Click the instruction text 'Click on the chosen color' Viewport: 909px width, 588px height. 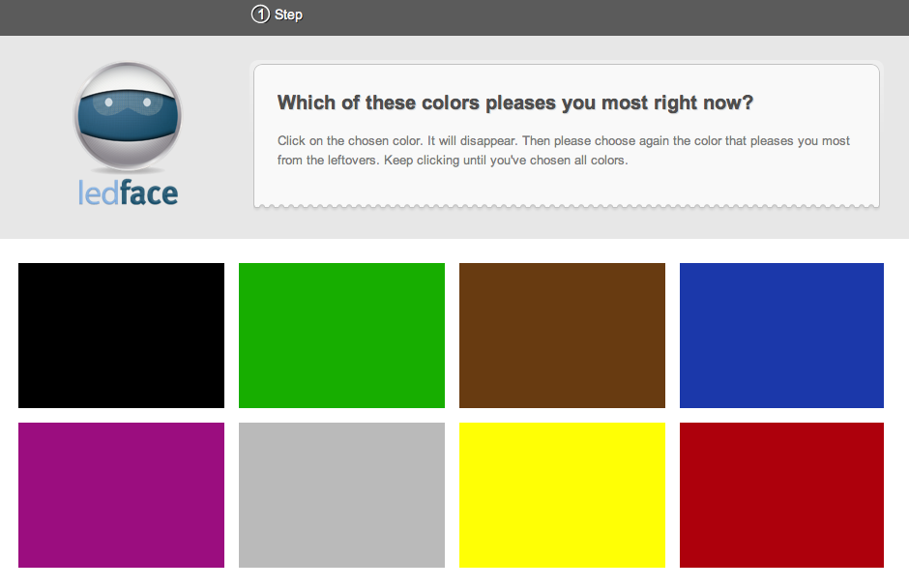349,141
